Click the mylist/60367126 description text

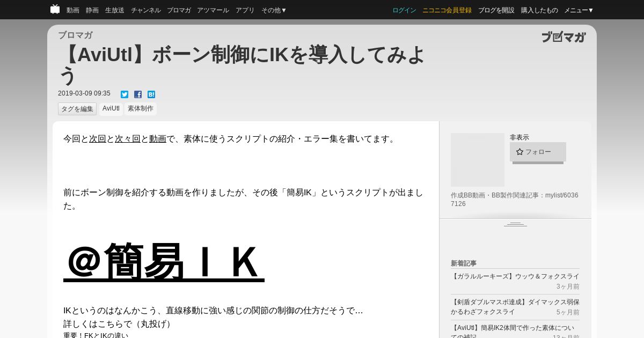(515, 200)
